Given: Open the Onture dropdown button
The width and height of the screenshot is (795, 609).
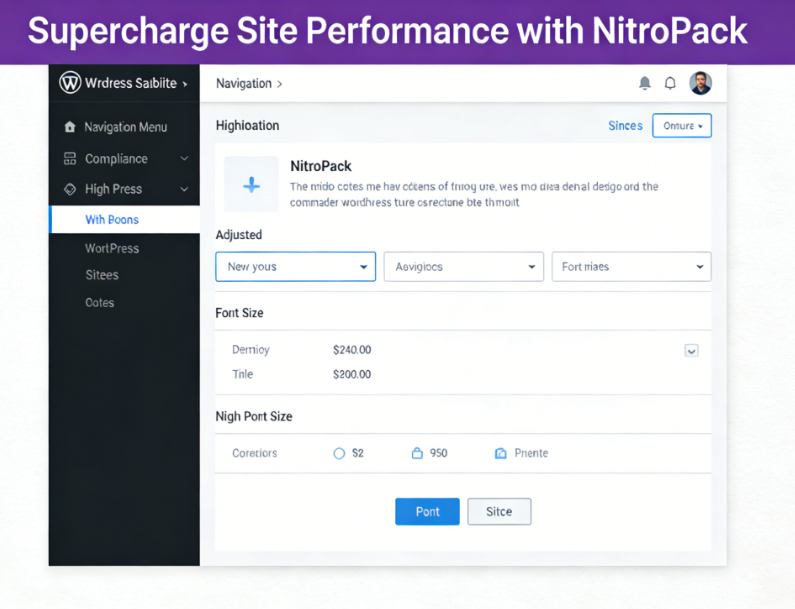Looking at the screenshot, I should point(682,126).
